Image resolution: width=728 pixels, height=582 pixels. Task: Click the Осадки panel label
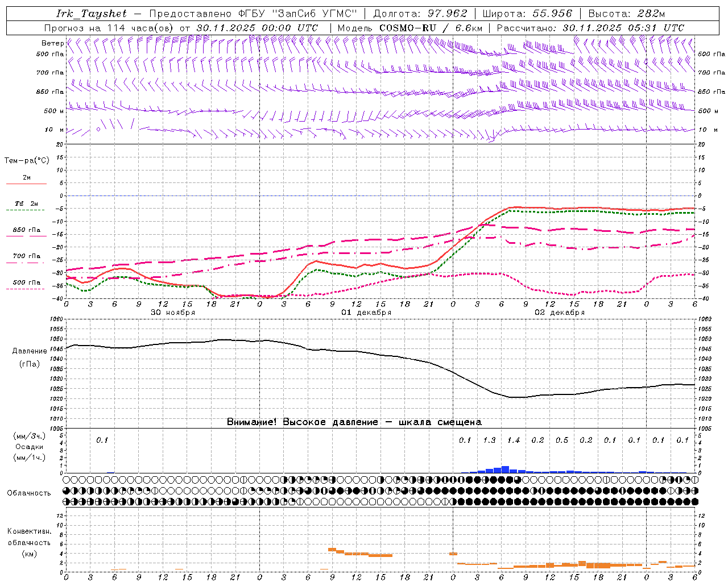pos(29,447)
